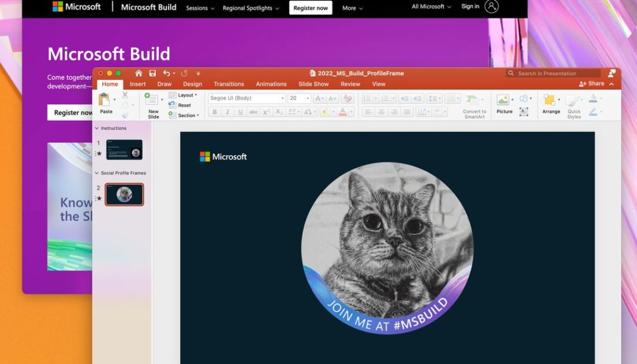Open the font color picker

[x=343, y=112]
